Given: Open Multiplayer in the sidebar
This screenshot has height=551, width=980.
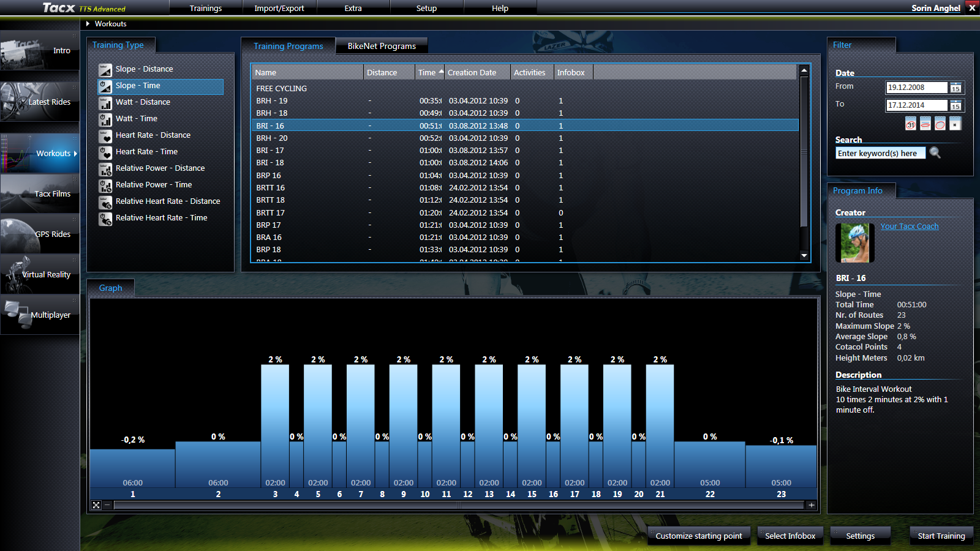Looking at the screenshot, I should pyautogui.click(x=40, y=315).
